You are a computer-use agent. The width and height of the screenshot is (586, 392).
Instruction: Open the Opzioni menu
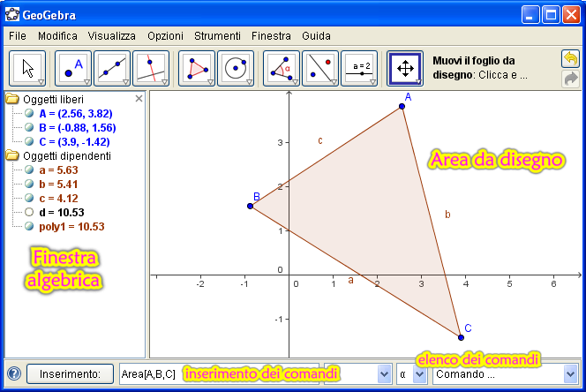(x=166, y=36)
